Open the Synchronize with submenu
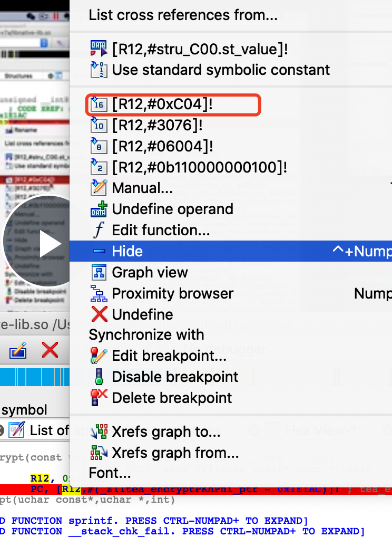The width and height of the screenshot is (392, 537). coord(146,334)
